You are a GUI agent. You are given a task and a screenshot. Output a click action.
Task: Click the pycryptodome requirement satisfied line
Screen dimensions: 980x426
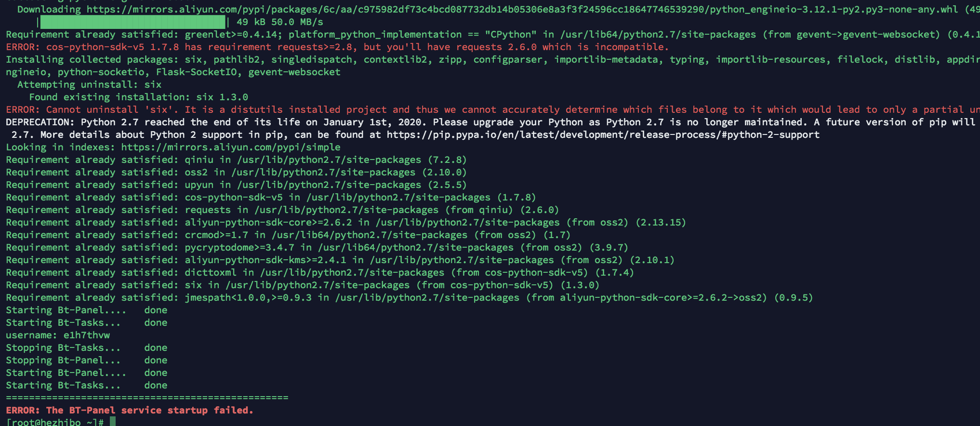pyautogui.click(x=317, y=247)
